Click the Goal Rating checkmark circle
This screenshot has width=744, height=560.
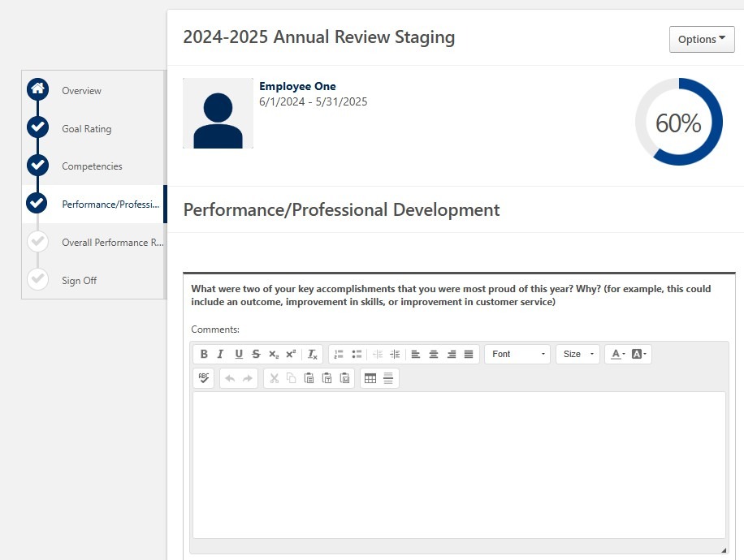tap(37, 127)
